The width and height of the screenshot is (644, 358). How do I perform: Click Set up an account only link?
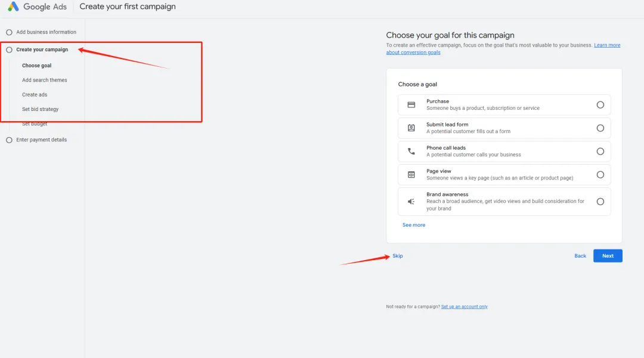click(x=464, y=307)
